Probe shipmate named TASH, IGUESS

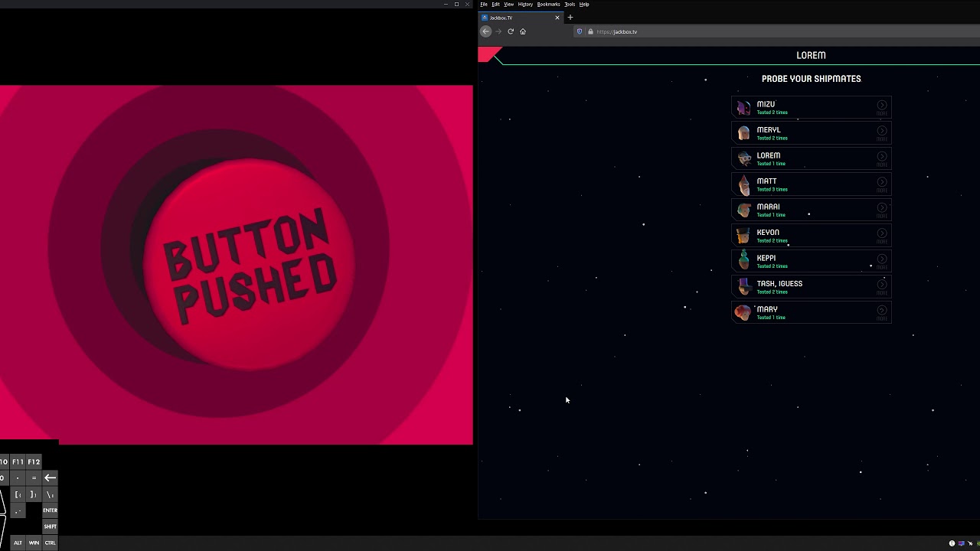coord(812,287)
